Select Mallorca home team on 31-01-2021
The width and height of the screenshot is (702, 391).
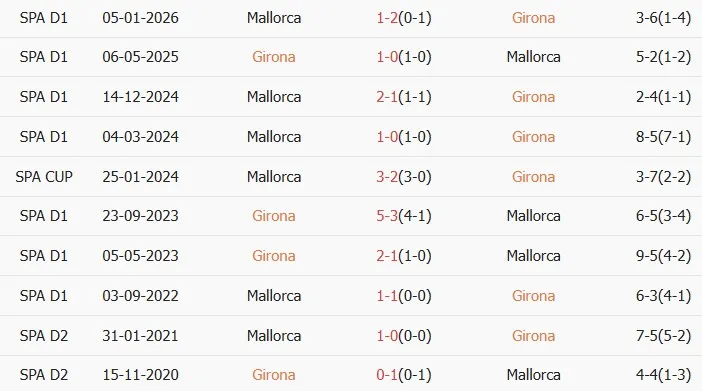tap(274, 335)
